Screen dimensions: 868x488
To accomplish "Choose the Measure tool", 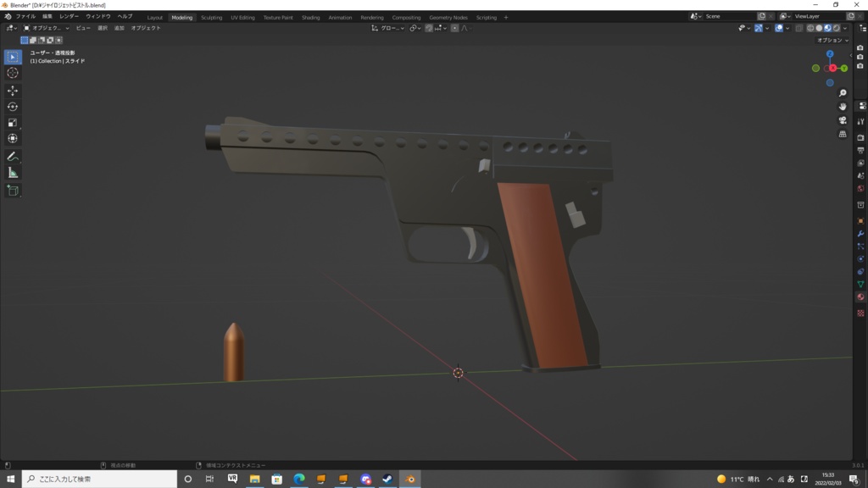I will [x=13, y=173].
